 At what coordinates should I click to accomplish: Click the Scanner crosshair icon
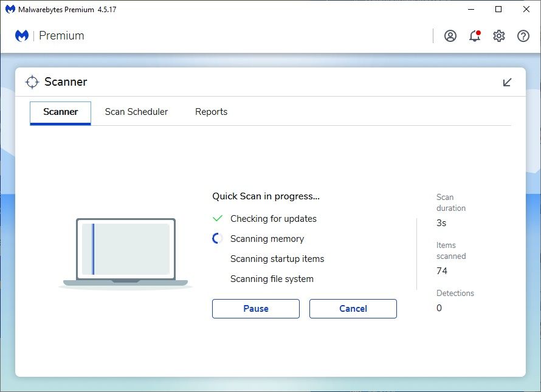coord(32,82)
